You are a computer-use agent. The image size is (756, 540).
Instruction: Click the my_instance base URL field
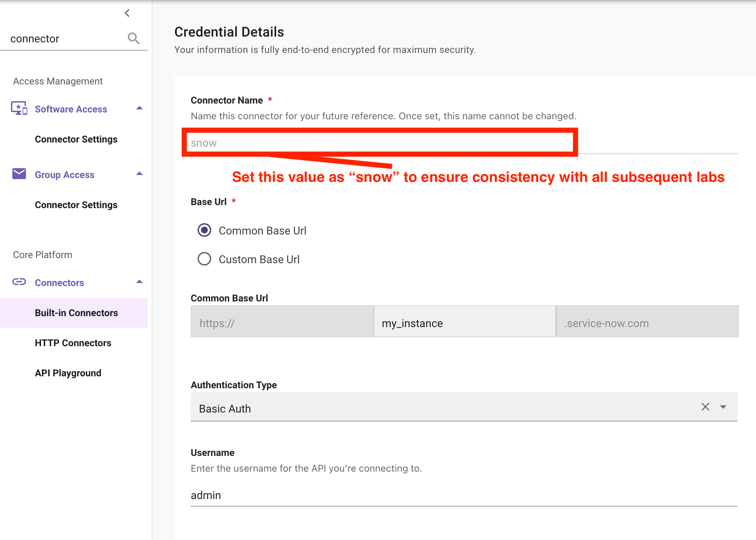click(x=465, y=321)
